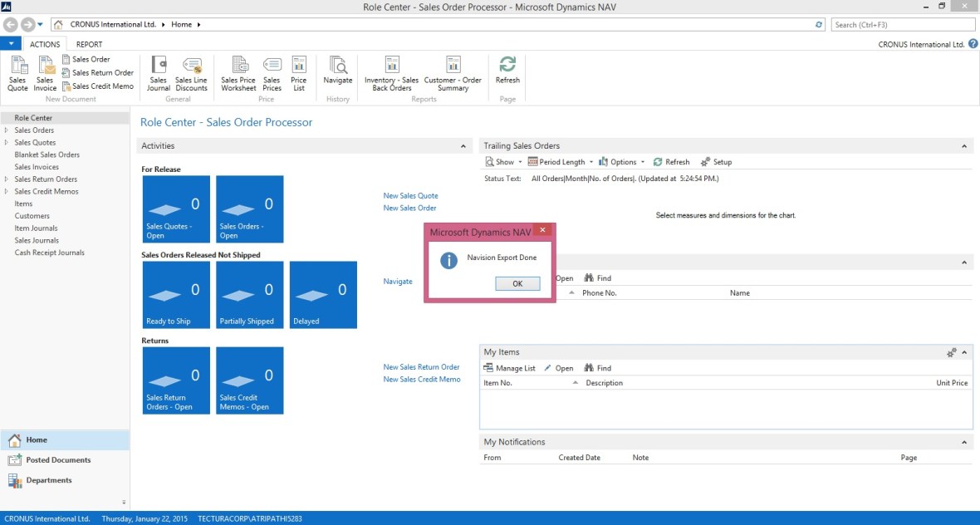The width and height of the screenshot is (980, 525).
Task: Click the Sales Quote ribbon icon
Action: (17, 73)
